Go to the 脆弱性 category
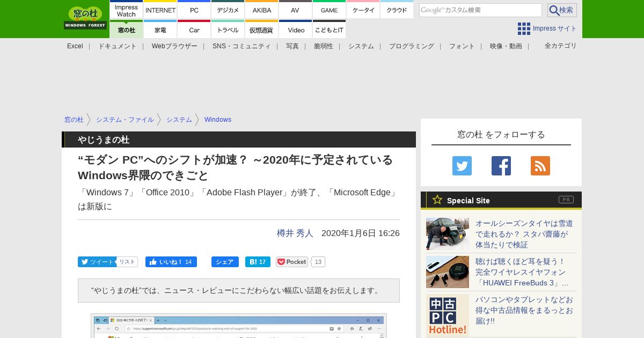644x338 pixels. [x=324, y=46]
